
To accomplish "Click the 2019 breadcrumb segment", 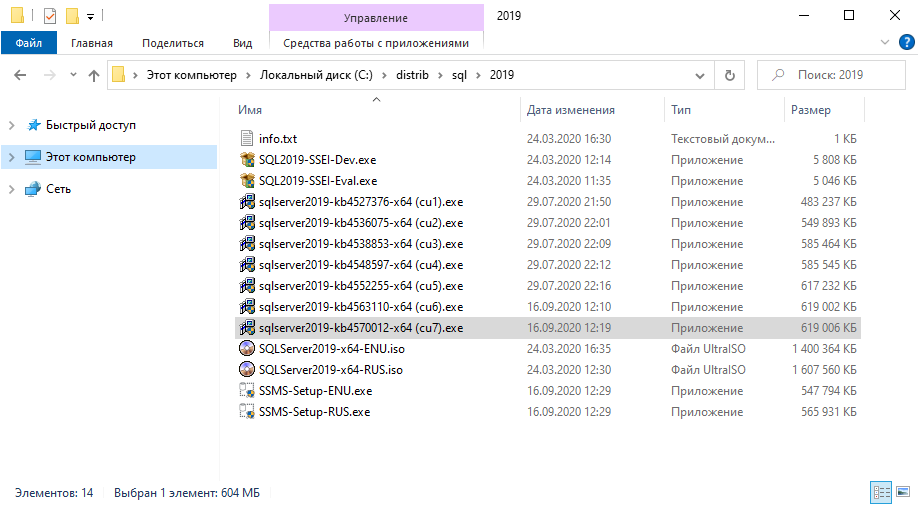I will [x=502, y=75].
